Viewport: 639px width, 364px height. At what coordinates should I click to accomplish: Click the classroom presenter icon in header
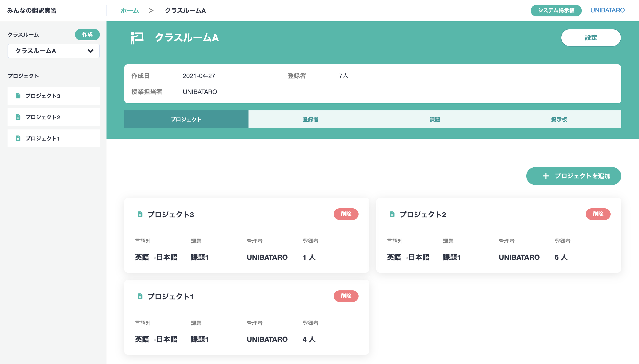point(137,38)
